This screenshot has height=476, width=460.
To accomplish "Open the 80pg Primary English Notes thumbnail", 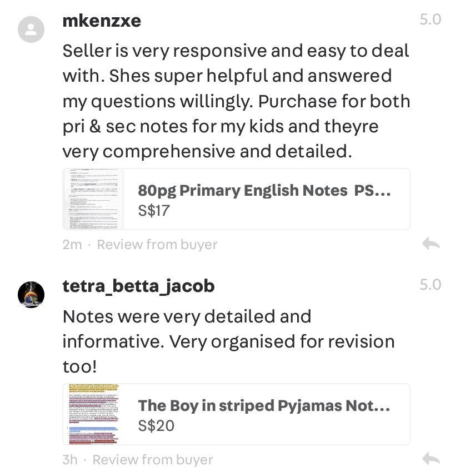I will [x=93, y=200].
